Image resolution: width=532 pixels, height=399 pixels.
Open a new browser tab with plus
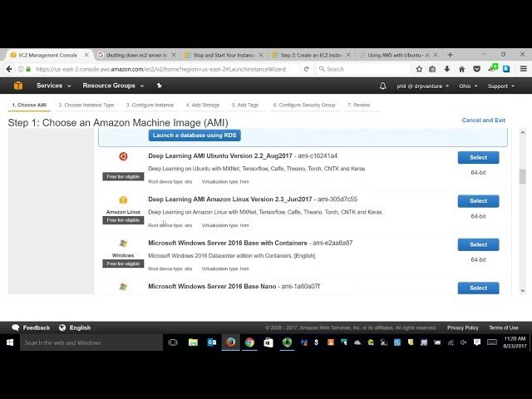pyautogui.click(x=450, y=55)
